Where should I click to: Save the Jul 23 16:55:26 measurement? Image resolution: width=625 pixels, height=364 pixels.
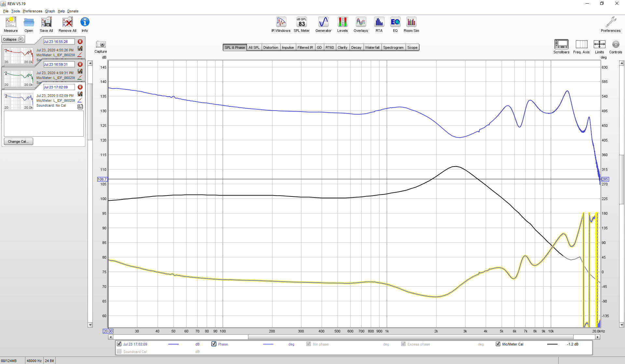80,48
